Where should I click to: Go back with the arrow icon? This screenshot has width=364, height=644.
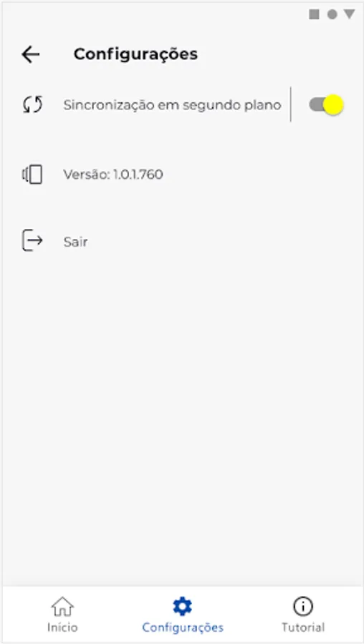click(30, 54)
